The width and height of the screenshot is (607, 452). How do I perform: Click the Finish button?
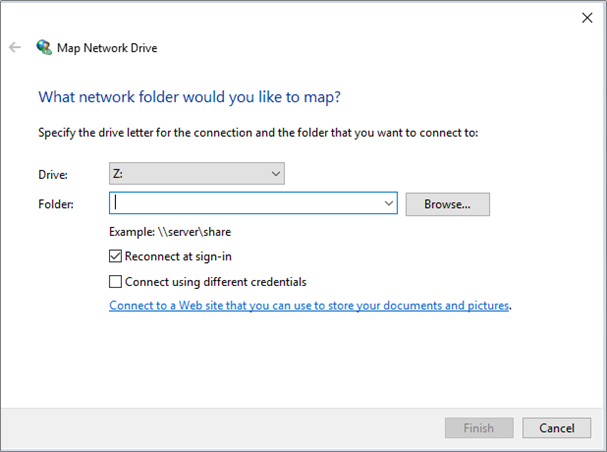(x=479, y=428)
